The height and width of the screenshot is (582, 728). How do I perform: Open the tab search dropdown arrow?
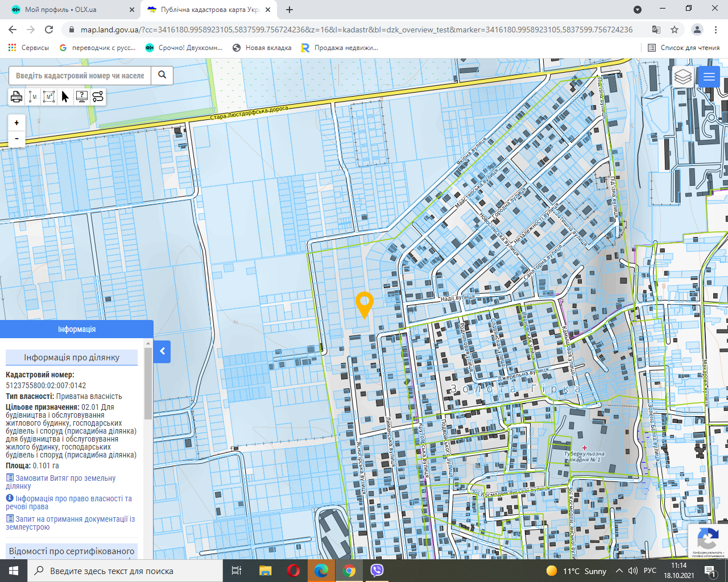[x=638, y=10]
